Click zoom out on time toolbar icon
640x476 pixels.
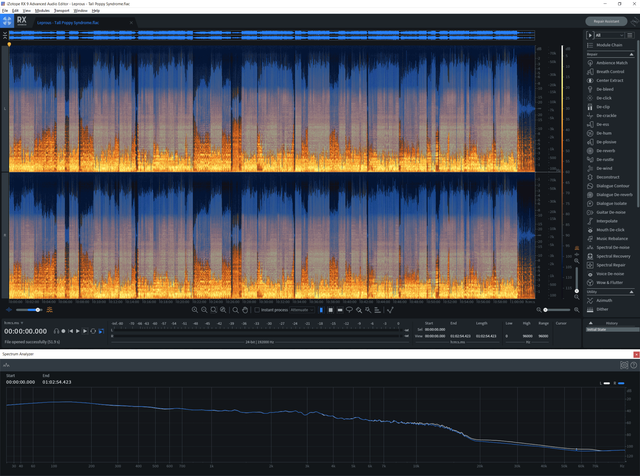[204, 310]
